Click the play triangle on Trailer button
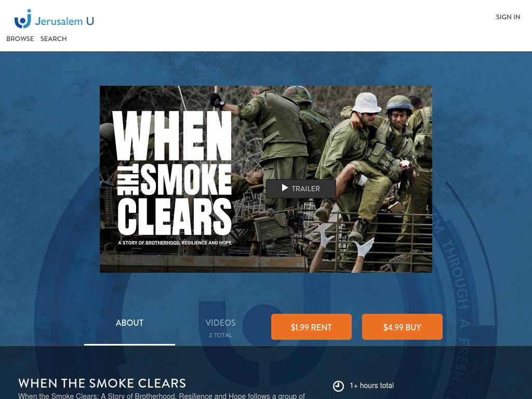532x399 pixels. click(x=285, y=188)
